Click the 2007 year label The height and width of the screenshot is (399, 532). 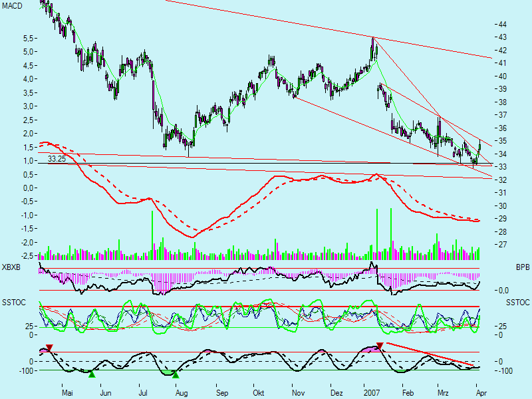pyautogui.click(x=372, y=393)
